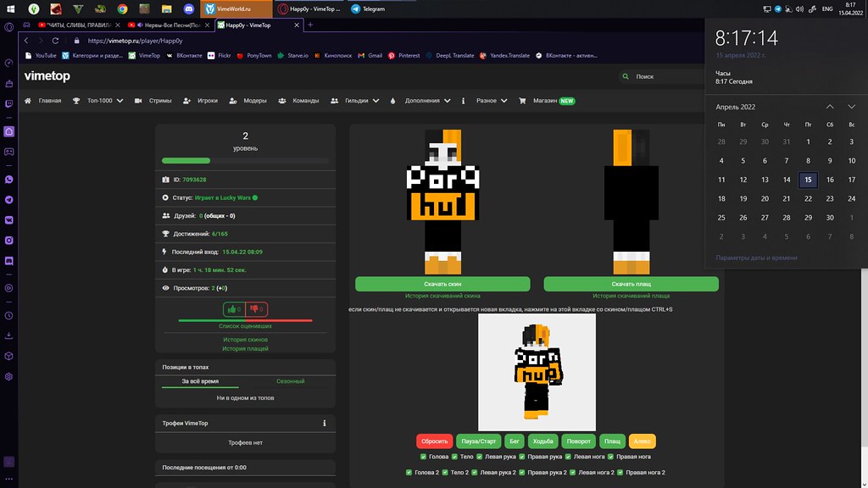Click the thumbs-down dislike button

[257, 309]
